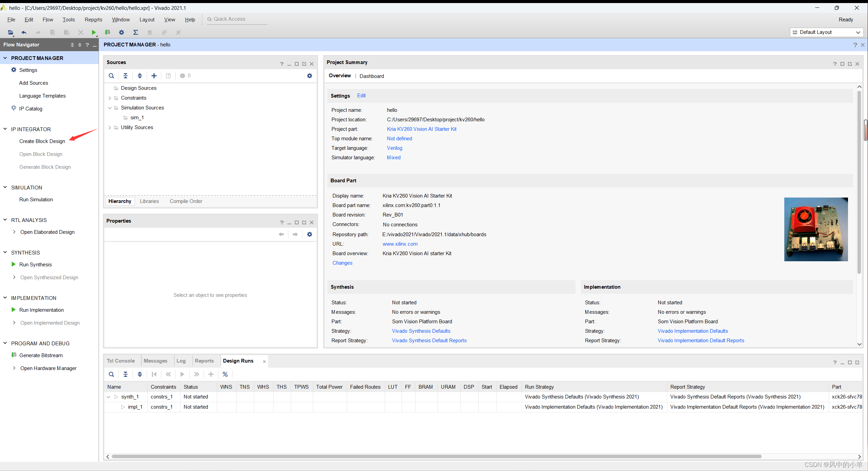Viewport: 868px width, 471px height.
Task: Collapse the SYNTHESIS section in Flow Navigator
Action: (5, 252)
